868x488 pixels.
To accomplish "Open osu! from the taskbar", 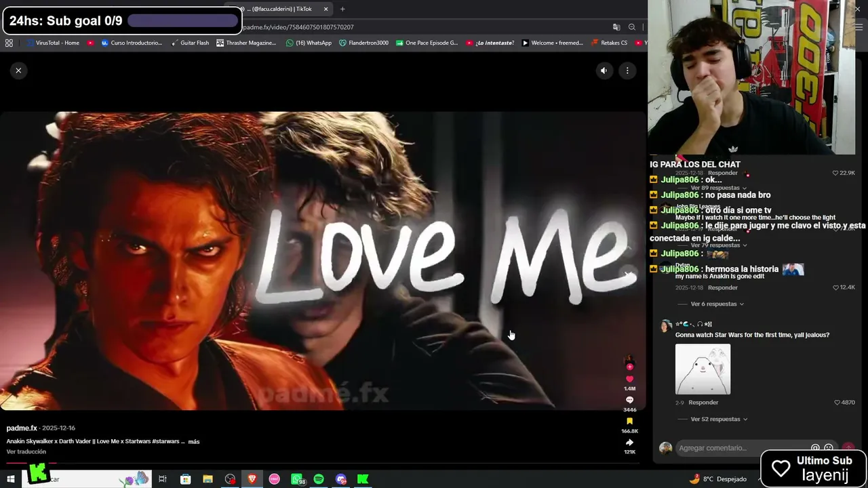I will (274, 479).
